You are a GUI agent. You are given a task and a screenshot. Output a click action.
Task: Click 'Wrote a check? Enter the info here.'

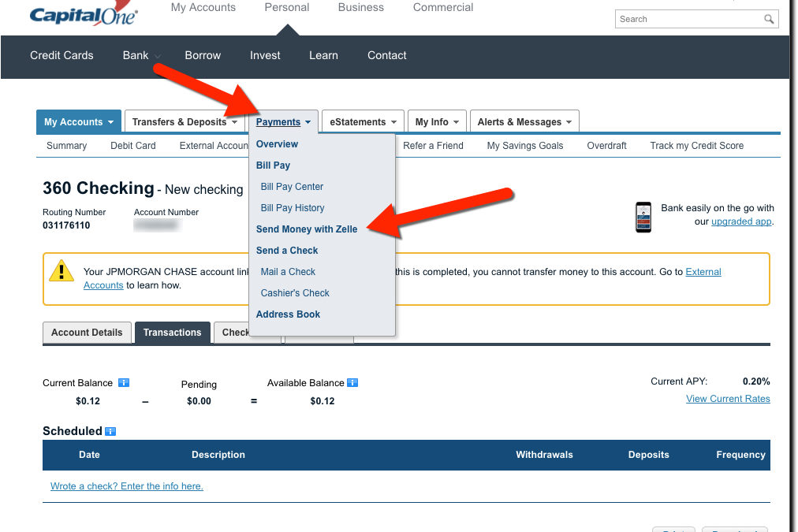coord(127,486)
